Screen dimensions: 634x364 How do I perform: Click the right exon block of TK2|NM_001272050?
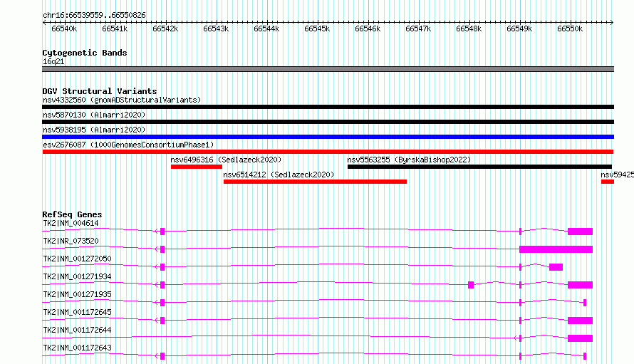coord(556,267)
